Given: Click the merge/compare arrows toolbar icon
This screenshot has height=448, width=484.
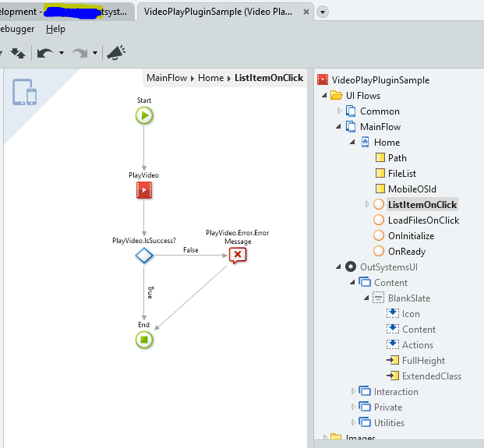Looking at the screenshot, I should click(x=18, y=53).
